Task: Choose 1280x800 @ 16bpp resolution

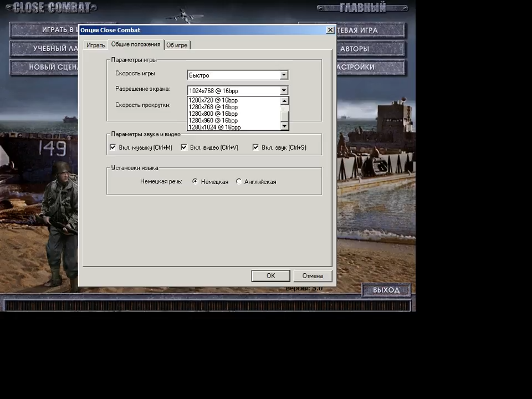Action: 234,114
